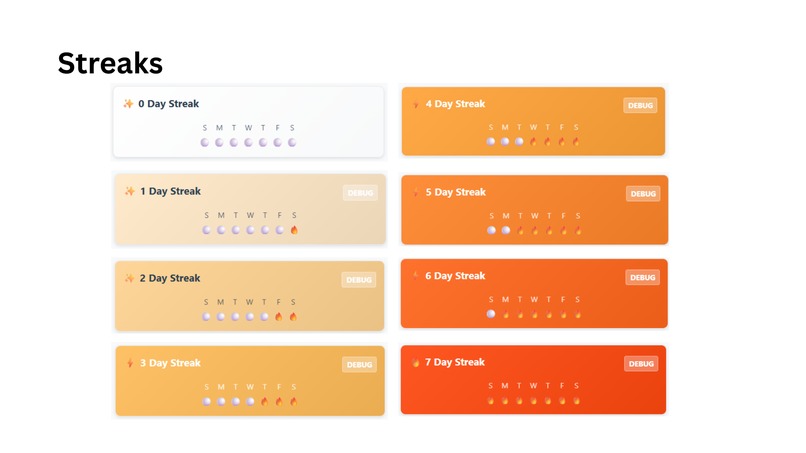Click Friday's flame in the 2 Day Streak card
The width and height of the screenshot is (806, 453).
[x=279, y=317]
